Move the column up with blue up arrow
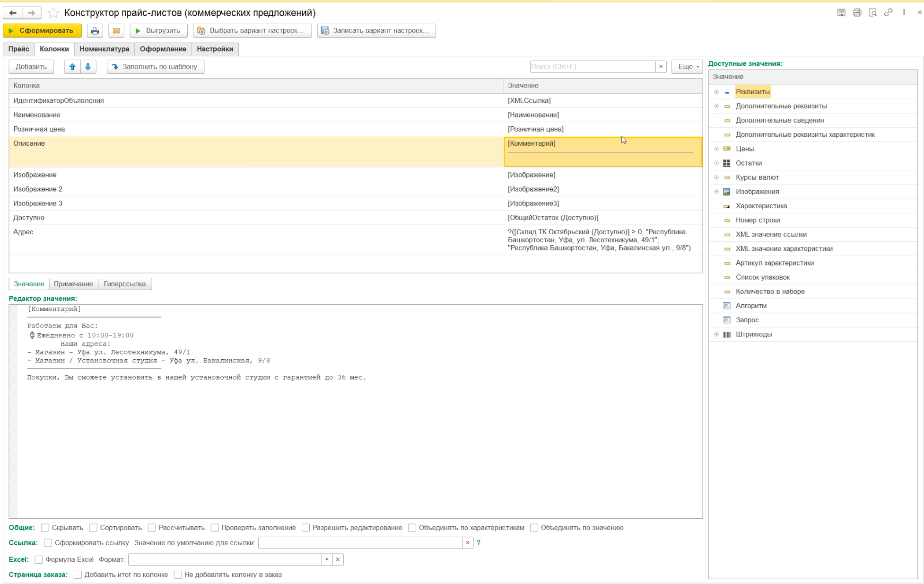 [x=72, y=67]
